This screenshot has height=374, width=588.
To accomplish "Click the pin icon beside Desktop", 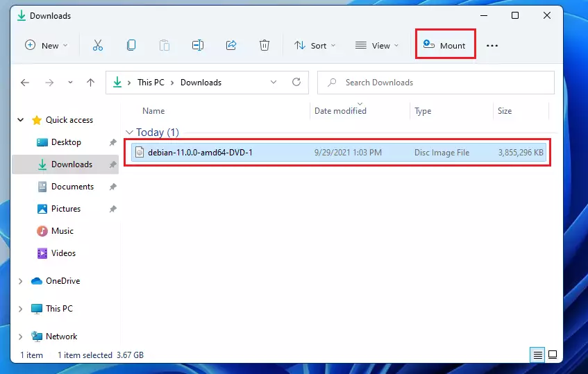I will (112, 142).
